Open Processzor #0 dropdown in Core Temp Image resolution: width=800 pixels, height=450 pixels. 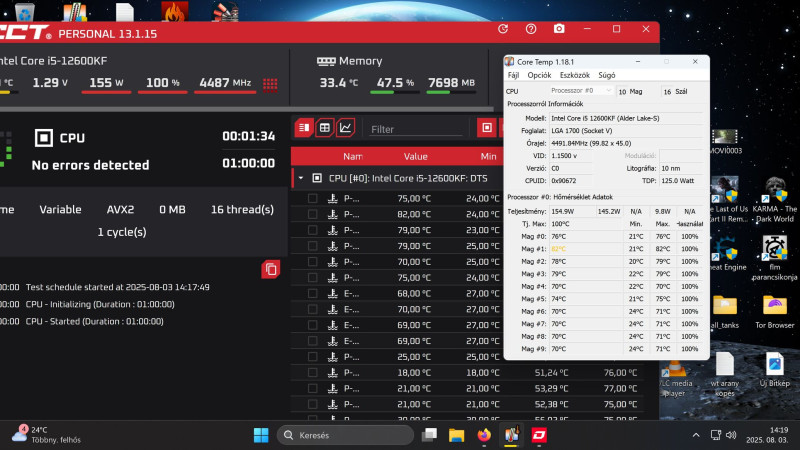[582, 91]
